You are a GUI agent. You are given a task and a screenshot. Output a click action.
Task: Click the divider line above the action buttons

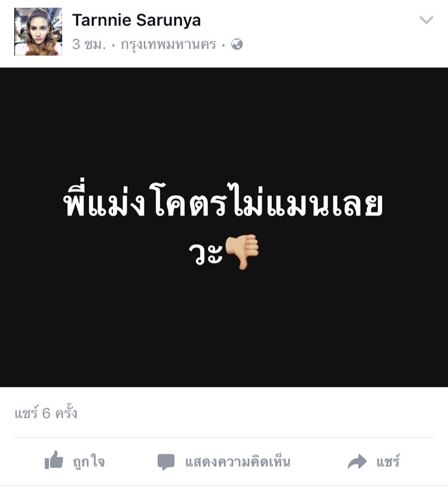pyautogui.click(x=224, y=438)
